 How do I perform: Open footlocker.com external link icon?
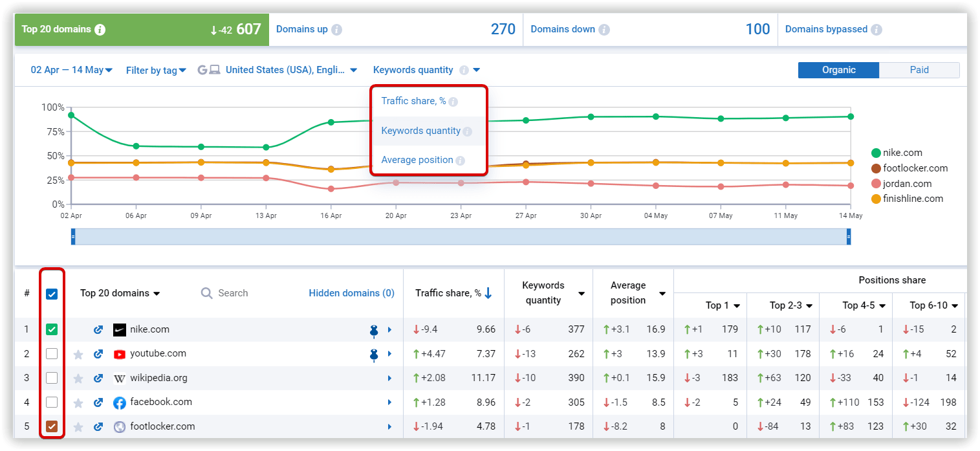(x=98, y=427)
